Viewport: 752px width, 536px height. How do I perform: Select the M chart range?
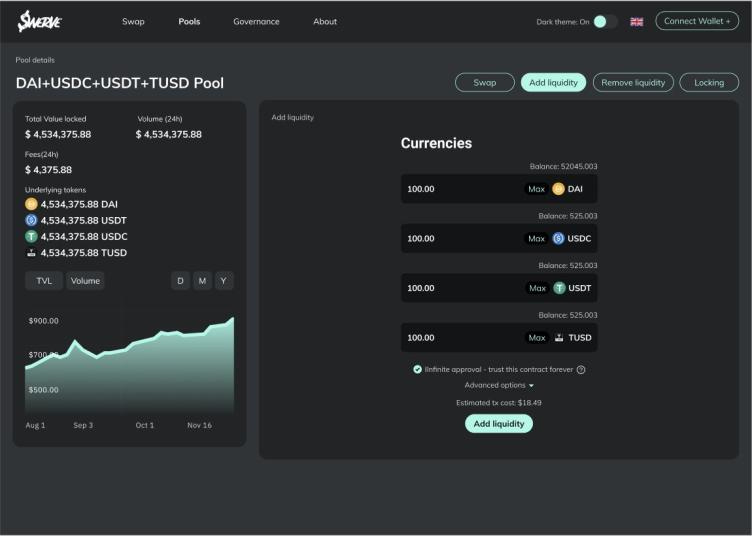202,281
